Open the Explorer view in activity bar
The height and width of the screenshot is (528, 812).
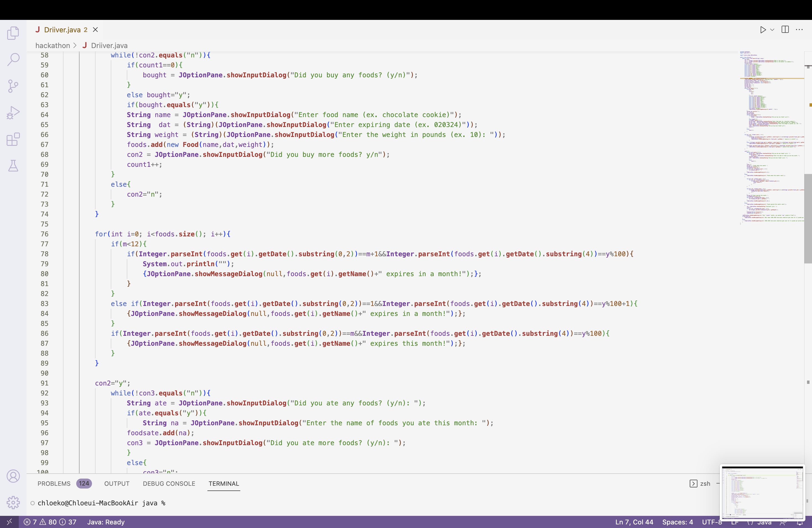coord(13,33)
